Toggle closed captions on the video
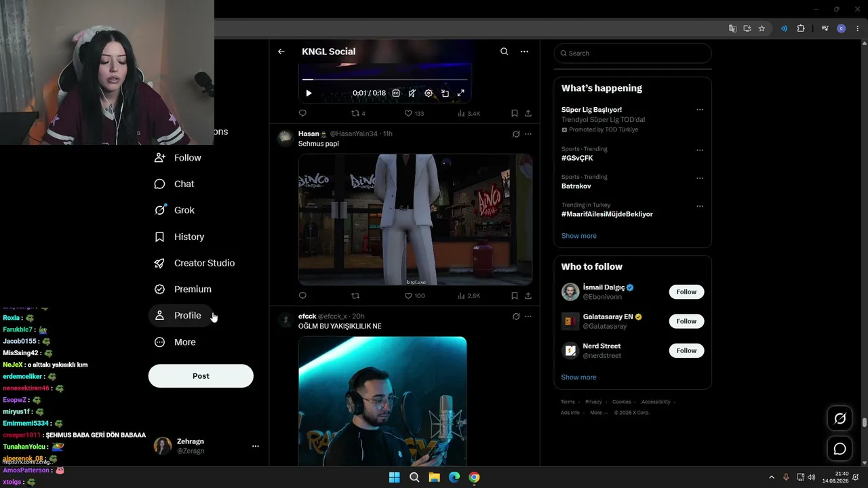The width and height of the screenshot is (868, 488). pyautogui.click(x=396, y=93)
